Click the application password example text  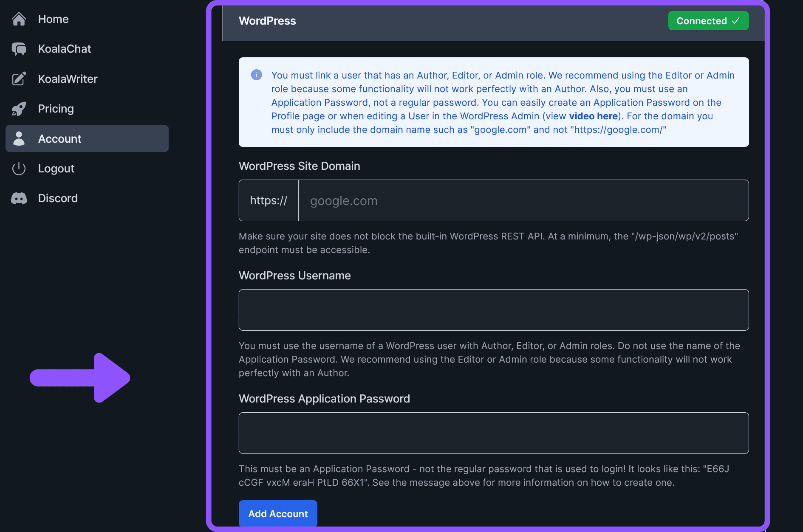484,476
